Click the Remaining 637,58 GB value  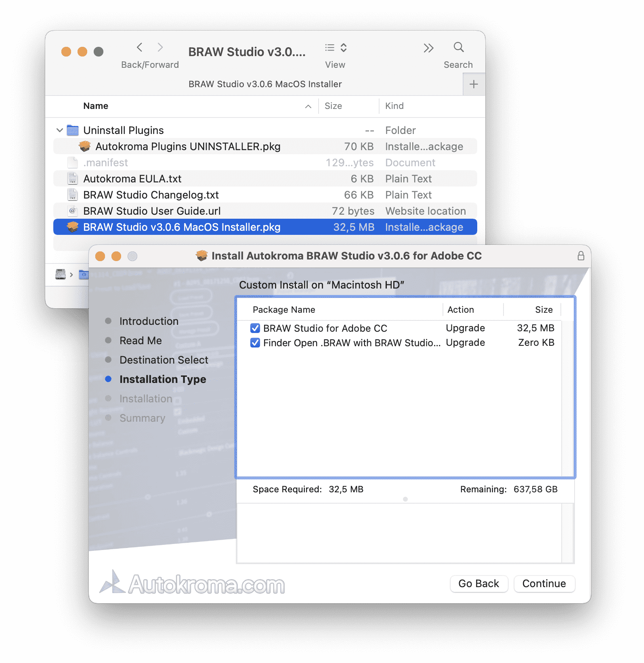535,489
